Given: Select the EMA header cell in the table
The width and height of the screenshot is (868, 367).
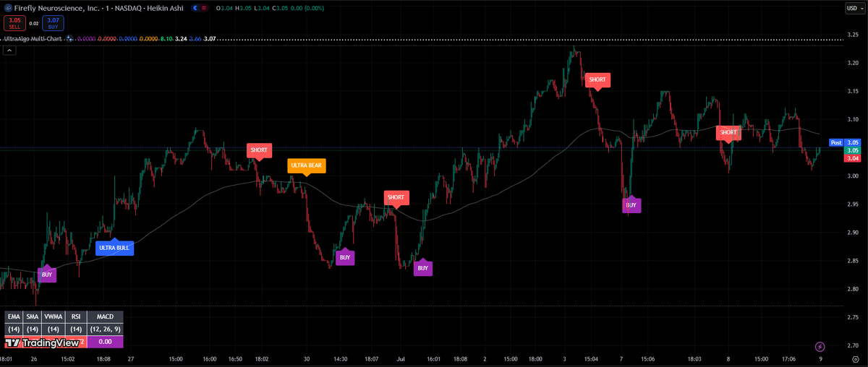Looking at the screenshot, I should point(14,316).
